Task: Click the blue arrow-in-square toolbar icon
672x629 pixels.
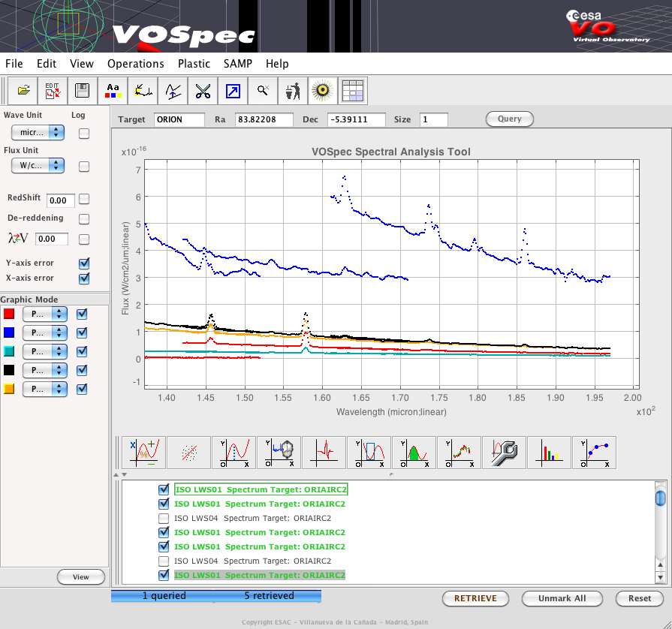Action: 233,91
